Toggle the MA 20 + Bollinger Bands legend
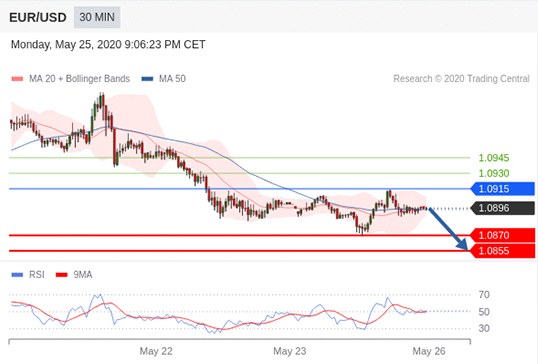This screenshot has height=364, width=538. pos(71,79)
